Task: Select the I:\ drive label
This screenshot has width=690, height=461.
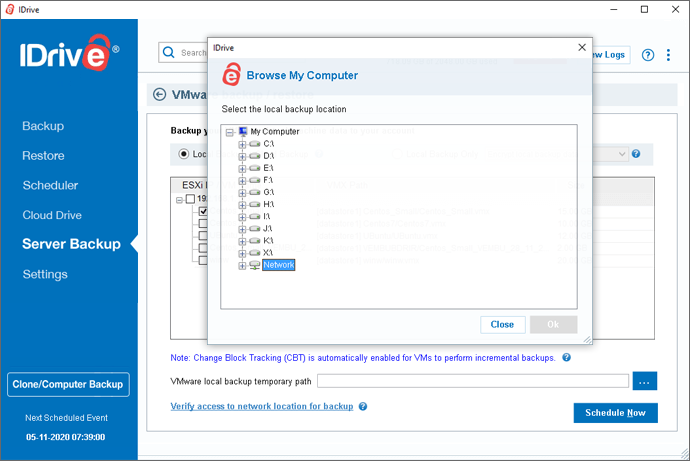Action: click(267, 216)
